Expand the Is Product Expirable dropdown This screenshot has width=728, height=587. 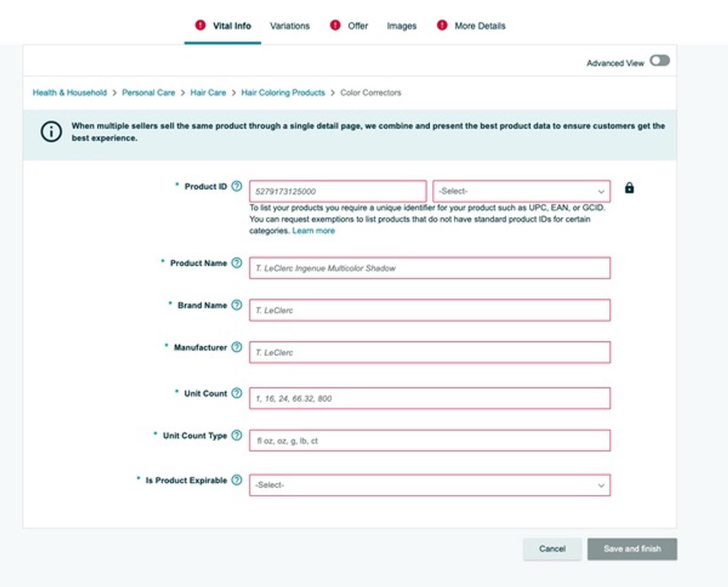coord(430,485)
